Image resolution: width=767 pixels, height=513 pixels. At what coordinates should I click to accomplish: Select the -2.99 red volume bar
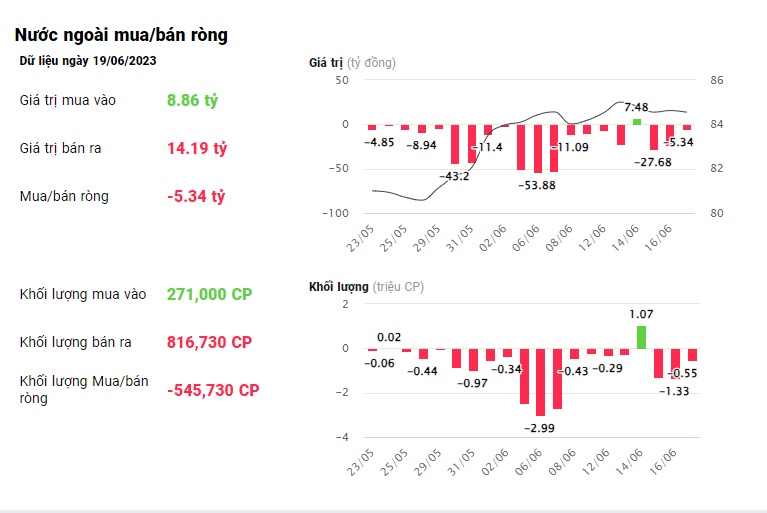[x=541, y=382]
